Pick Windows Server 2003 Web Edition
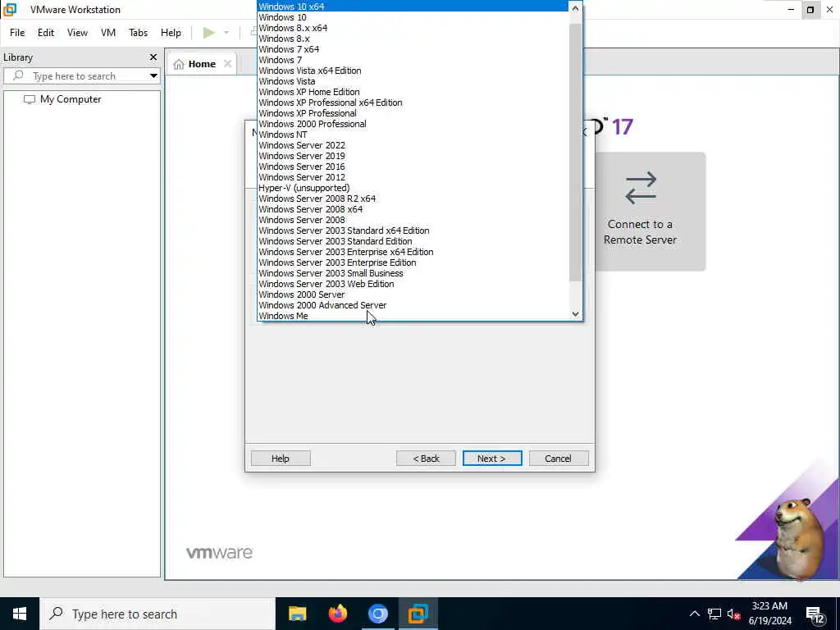Screen dimensions: 840x630 coord(413,284)
